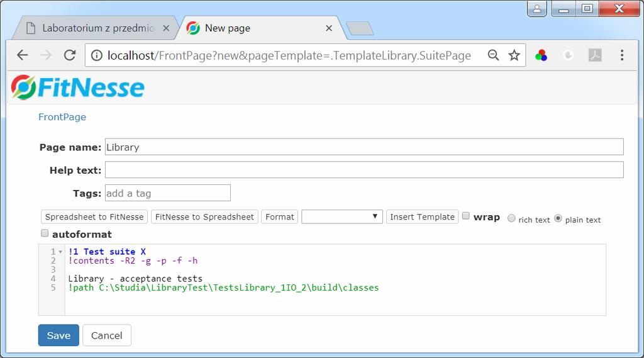The height and width of the screenshot is (358, 644).
Task: Save the new page
Action: coord(58,335)
